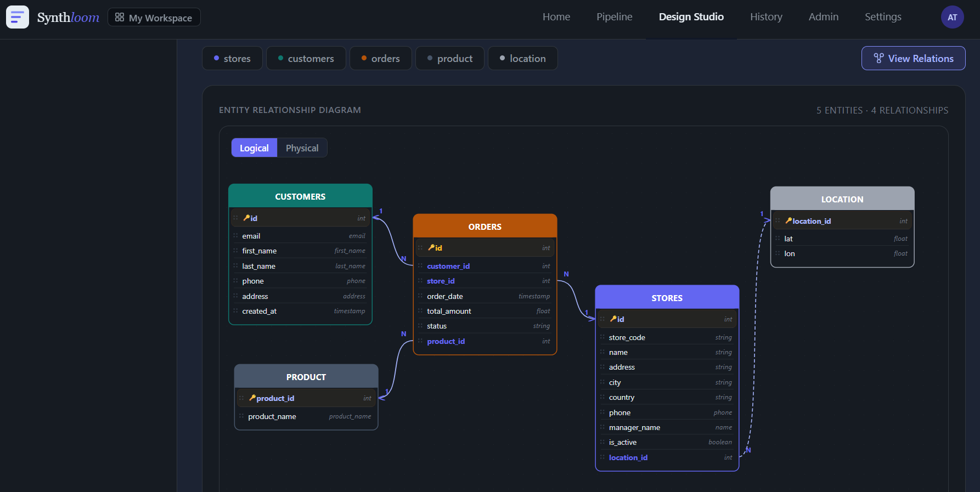Click the ORDERS table header
Image resolution: width=980 pixels, height=492 pixels.
[x=485, y=227]
